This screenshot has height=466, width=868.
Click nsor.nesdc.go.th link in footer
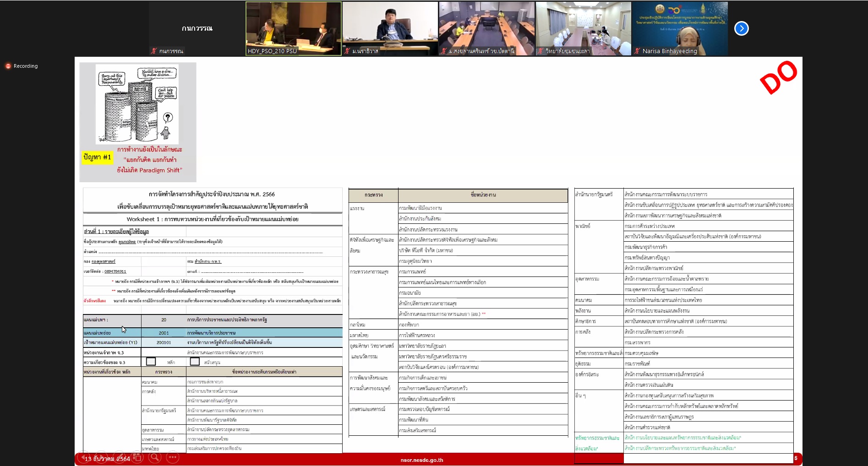[x=421, y=460]
